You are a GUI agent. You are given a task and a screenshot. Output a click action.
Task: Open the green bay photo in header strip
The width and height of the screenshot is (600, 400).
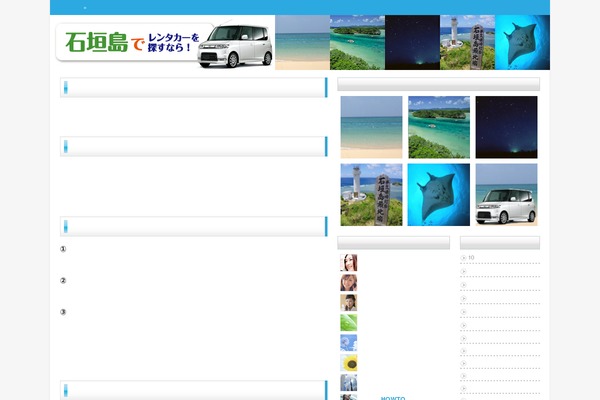click(x=357, y=42)
